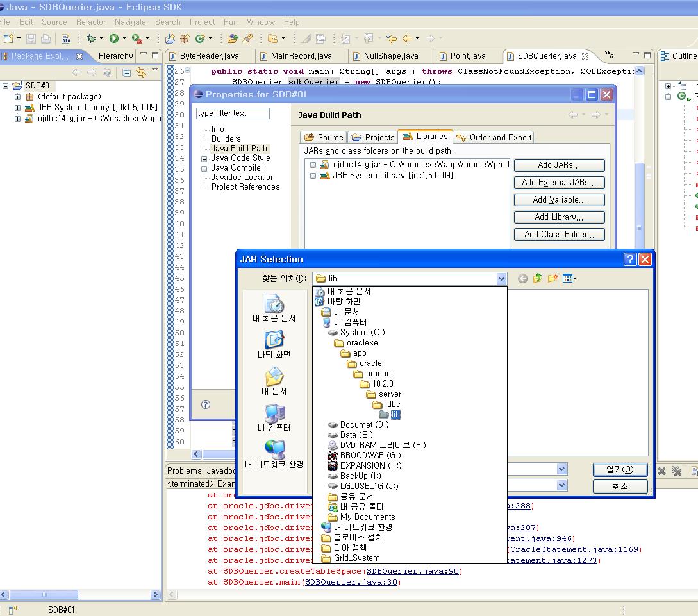Open the Package Explorer view menu triangle
This screenshot has width=698, height=616.
point(155,70)
